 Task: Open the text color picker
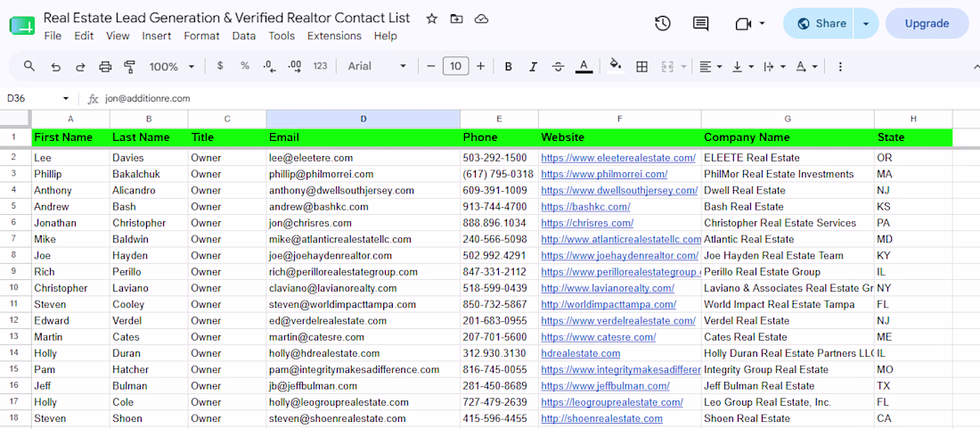click(584, 66)
